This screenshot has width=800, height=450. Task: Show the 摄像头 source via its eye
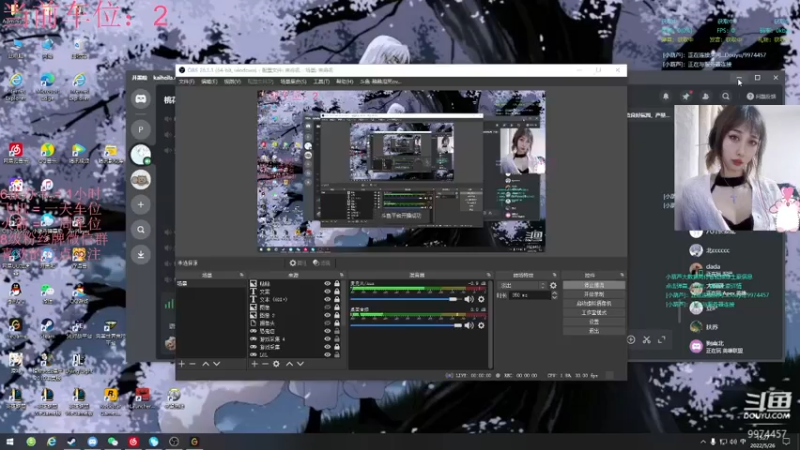(x=328, y=323)
